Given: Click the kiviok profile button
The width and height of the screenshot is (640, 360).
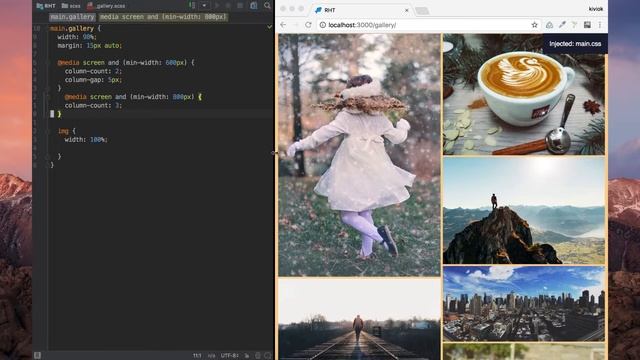Looking at the screenshot, I should tap(596, 9).
